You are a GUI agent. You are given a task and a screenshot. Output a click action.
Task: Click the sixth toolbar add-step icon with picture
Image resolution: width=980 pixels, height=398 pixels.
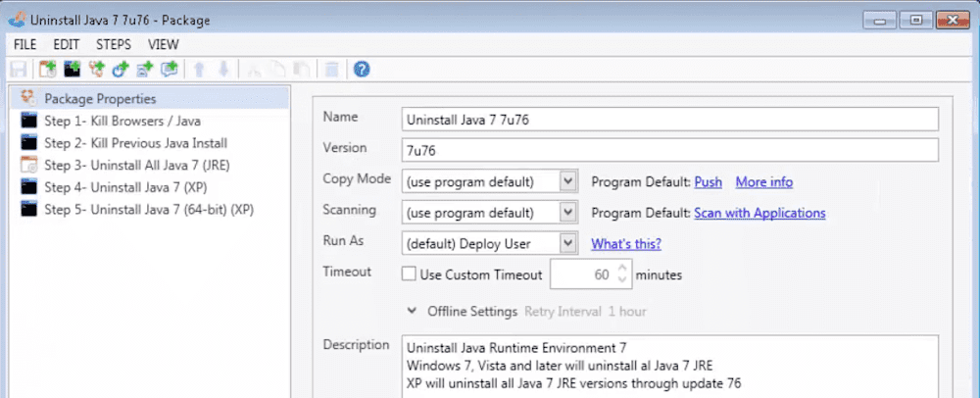[x=145, y=70]
